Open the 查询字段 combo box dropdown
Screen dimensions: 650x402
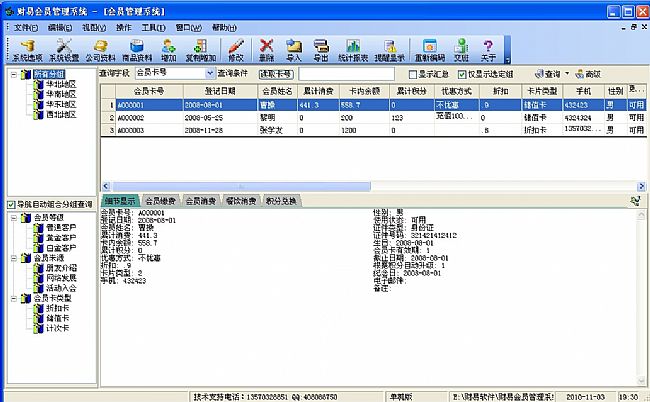coord(211,73)
